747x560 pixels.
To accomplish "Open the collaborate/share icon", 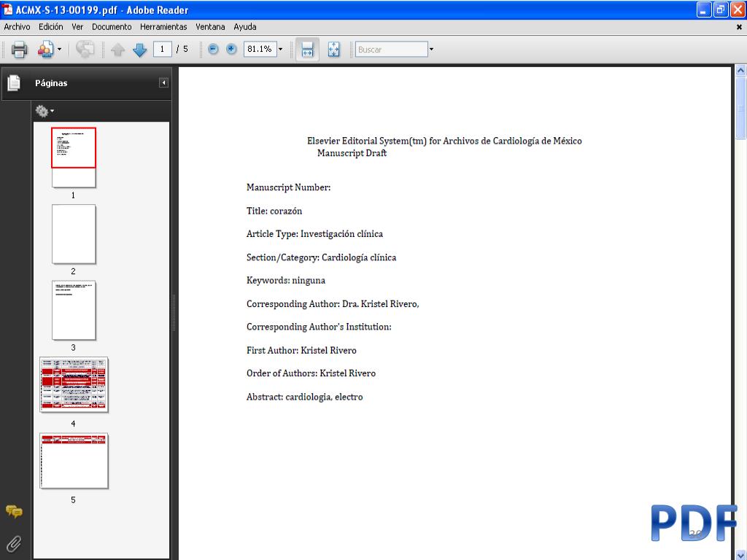I will click(46, 49).
